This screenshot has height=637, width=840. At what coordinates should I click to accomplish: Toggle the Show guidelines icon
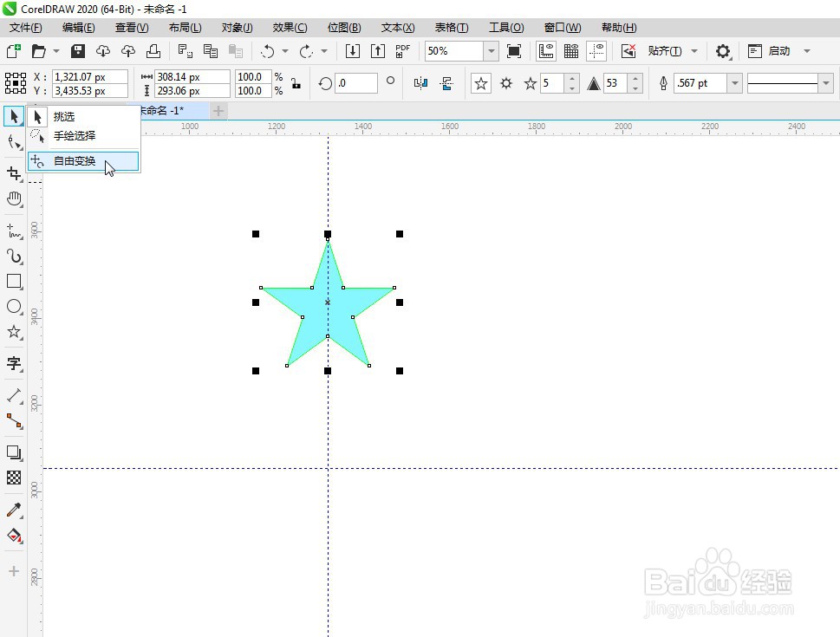tap(596, 51)
